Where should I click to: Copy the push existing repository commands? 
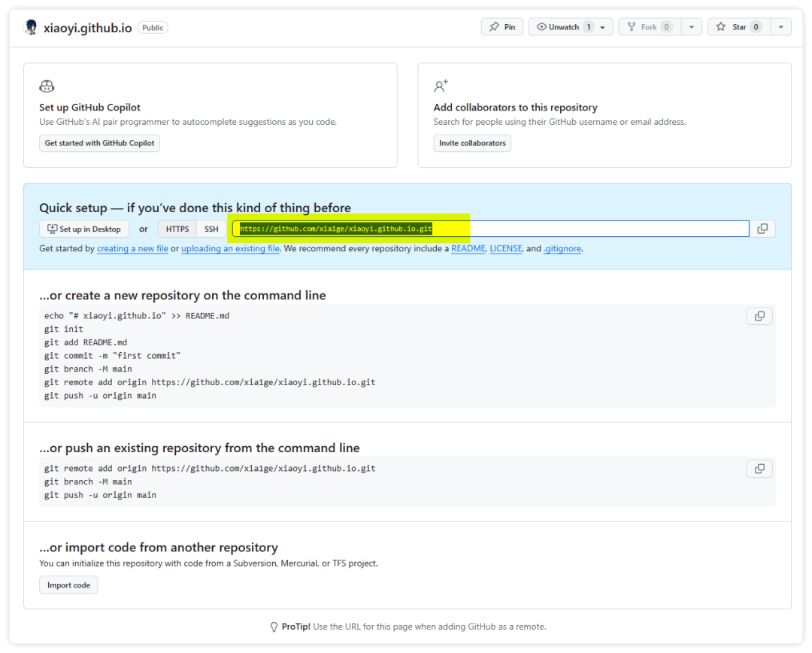759,469
